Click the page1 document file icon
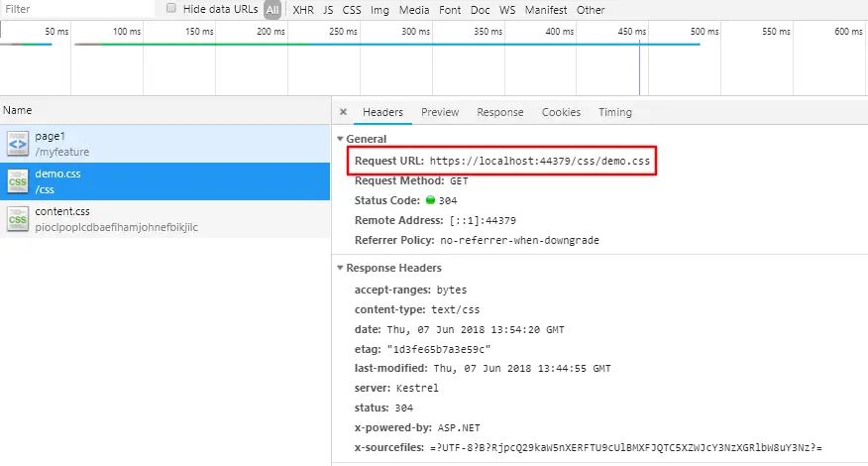Image resolution: width=868 pixels, height=466 pixels. [17, 144]
